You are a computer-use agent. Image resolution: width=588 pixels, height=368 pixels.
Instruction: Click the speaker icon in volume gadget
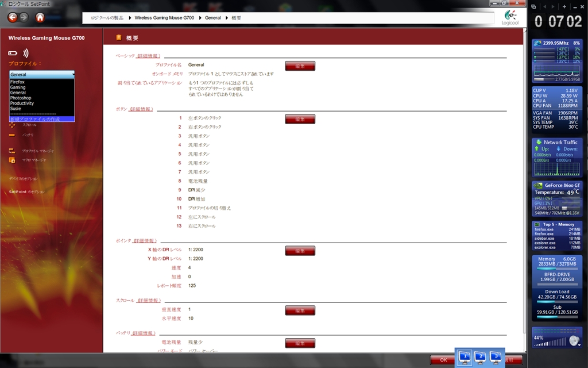[x=574, y=340]
